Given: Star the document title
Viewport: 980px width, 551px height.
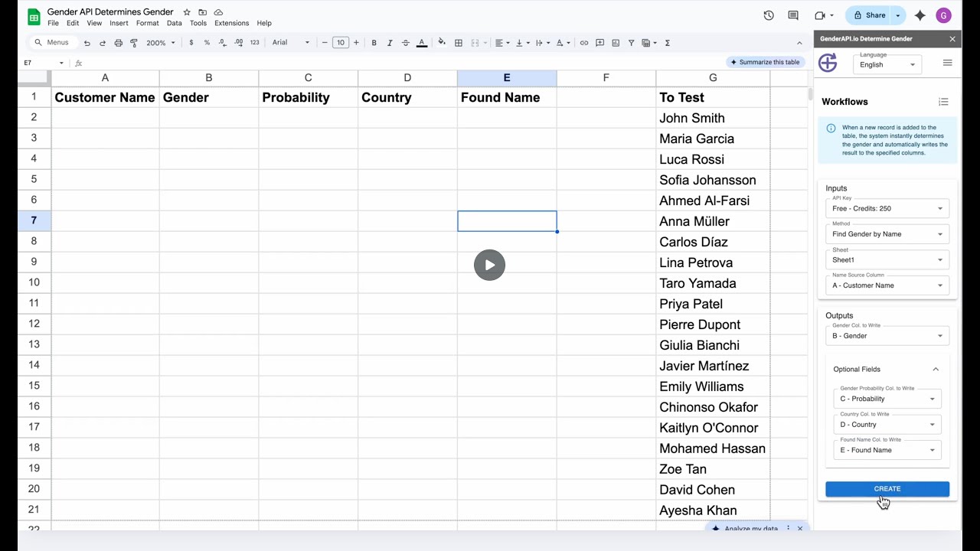Looking at the screenshot, I should pos(187,12).
